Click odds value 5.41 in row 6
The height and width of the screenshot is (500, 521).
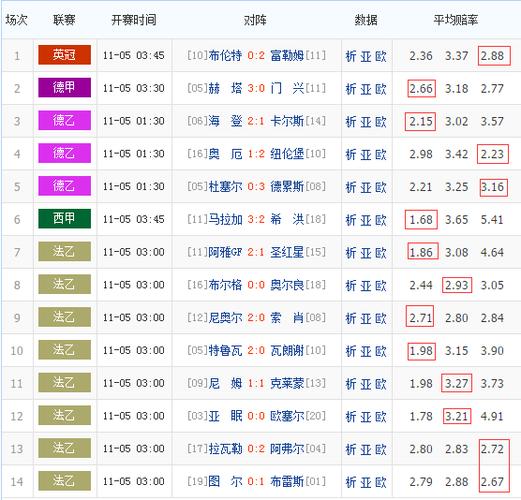pos(492,220)
